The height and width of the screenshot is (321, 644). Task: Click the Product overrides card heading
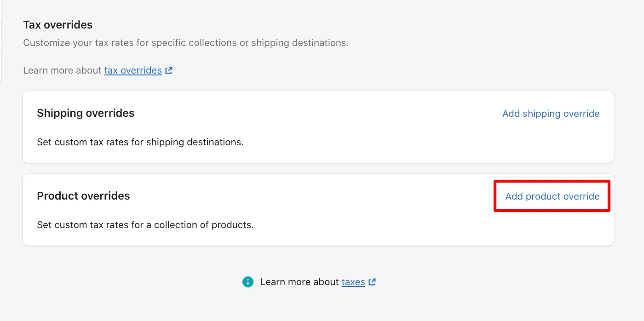pyautogui.click(x=83, y=195)
